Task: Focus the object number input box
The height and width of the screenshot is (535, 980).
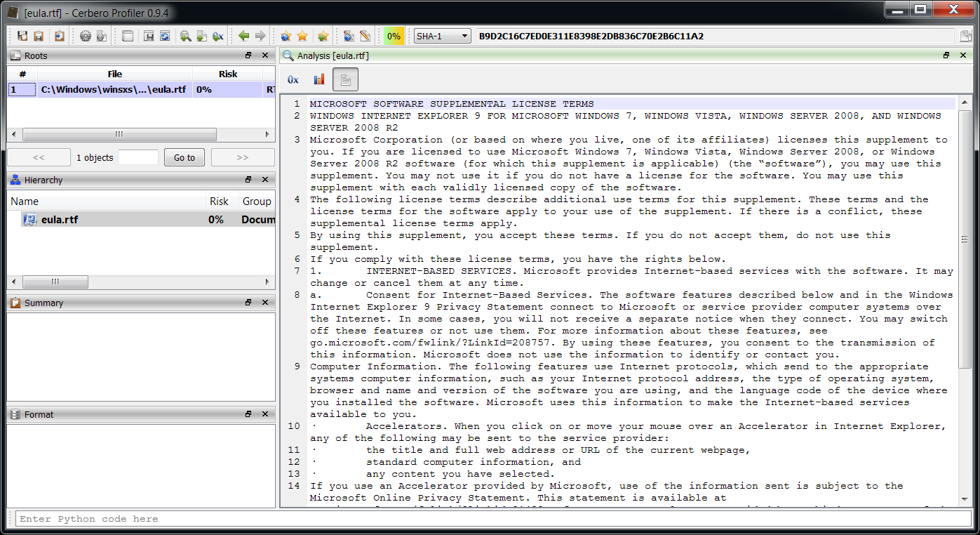Action: (x=138, y=157)
